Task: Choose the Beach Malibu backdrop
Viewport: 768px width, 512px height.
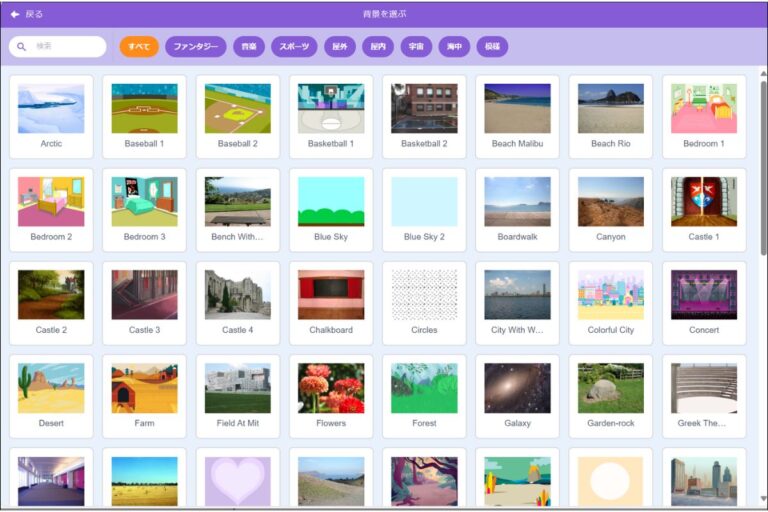Action: [x=517, y=116]
